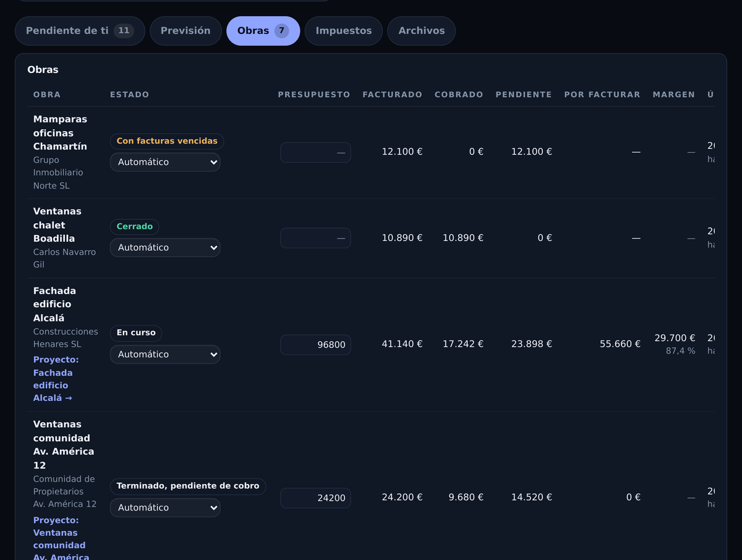742x560 pixels.
Task: Click the Cobrado column header
Action: tap(459, 95)
